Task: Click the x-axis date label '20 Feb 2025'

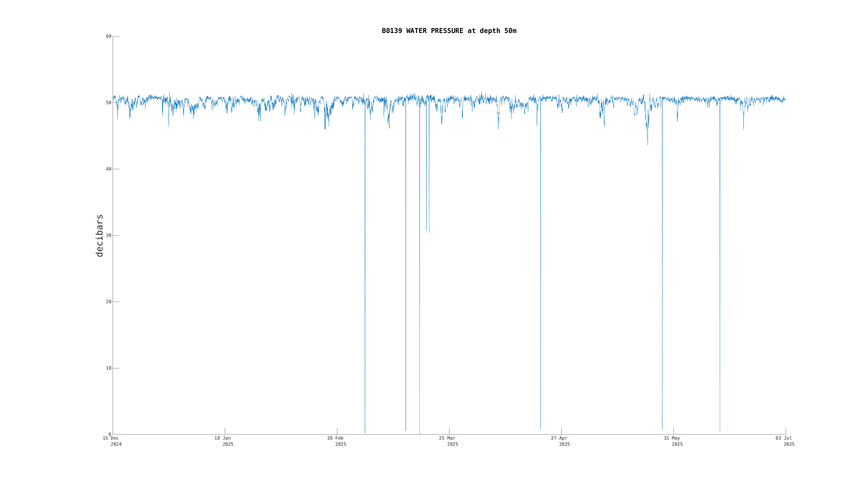Action: [x=337, y=441]
